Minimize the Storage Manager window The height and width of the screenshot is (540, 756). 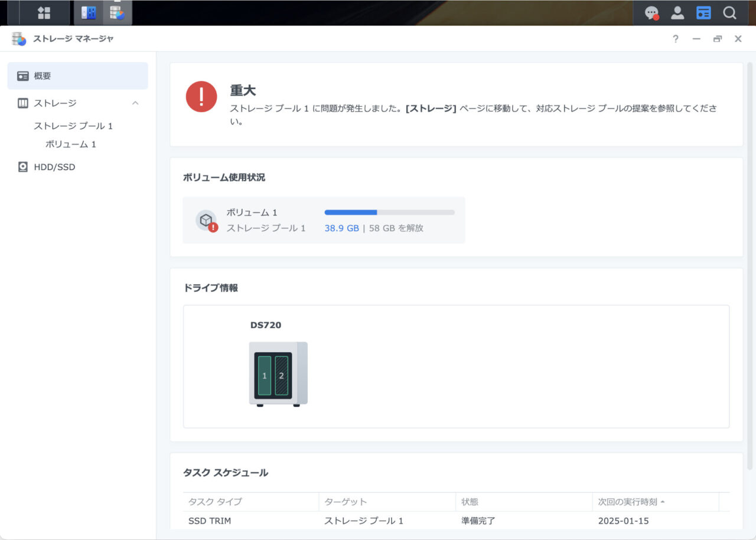tap(696, 39)
